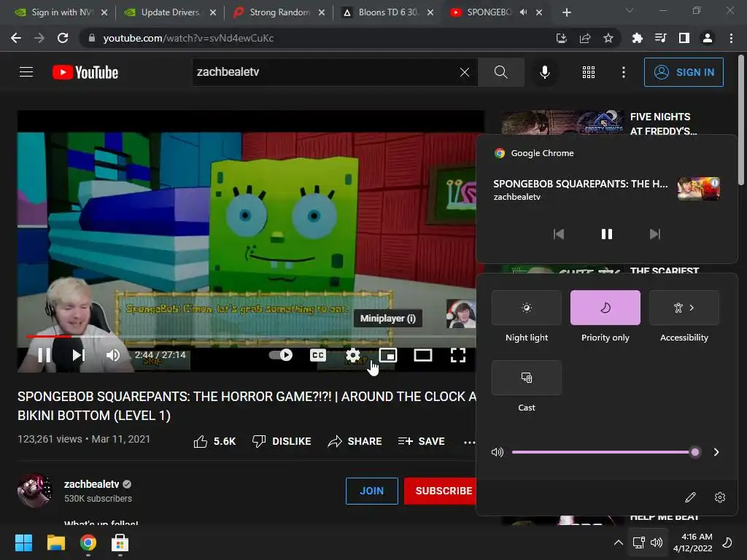This screenshot has height=560, width=747.
Task: Open zachbealetv channel avatar
Action: tap(34, 491)
